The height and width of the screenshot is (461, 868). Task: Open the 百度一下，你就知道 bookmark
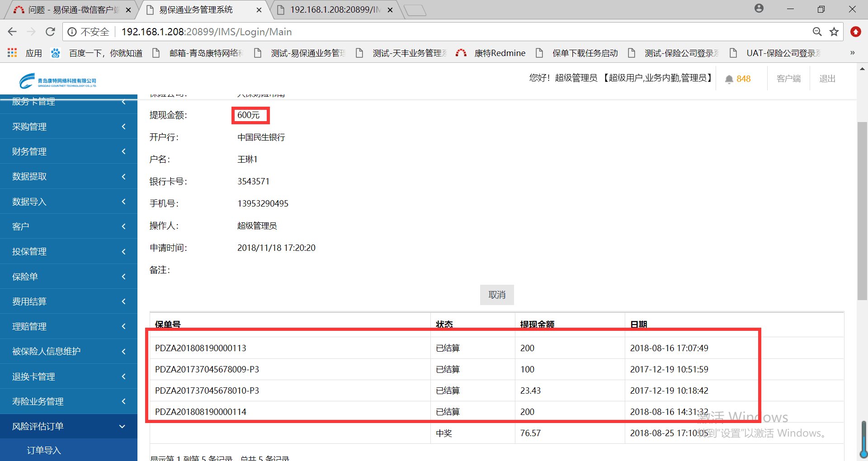(97, 53)
